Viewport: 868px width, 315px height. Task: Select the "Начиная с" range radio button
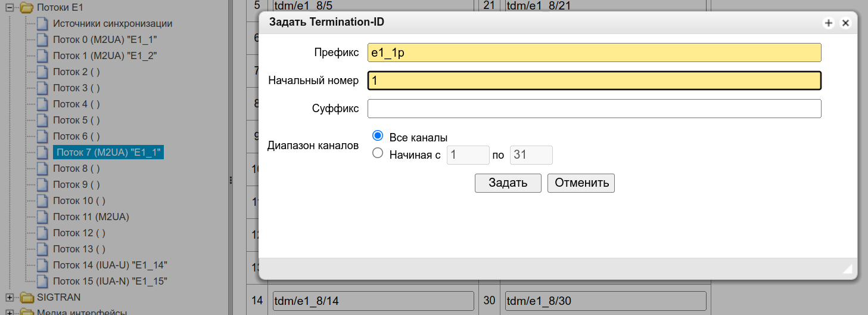tap(377, 153)
